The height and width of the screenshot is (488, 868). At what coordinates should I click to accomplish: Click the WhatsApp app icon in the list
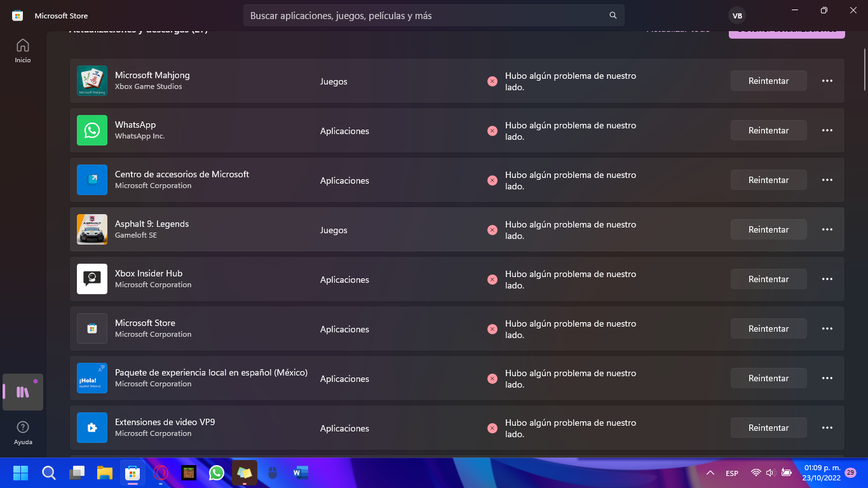pyautogui.click(x=92, y=130)
